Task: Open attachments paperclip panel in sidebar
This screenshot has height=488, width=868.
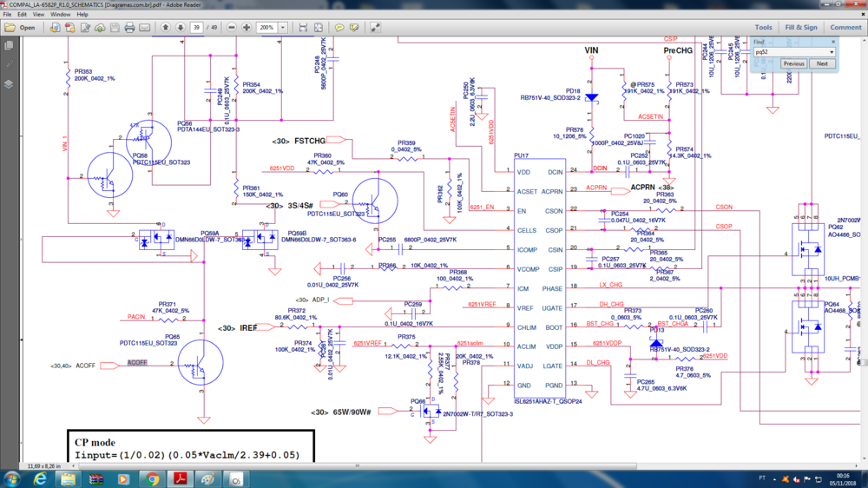Action: [x=9, y=65]
